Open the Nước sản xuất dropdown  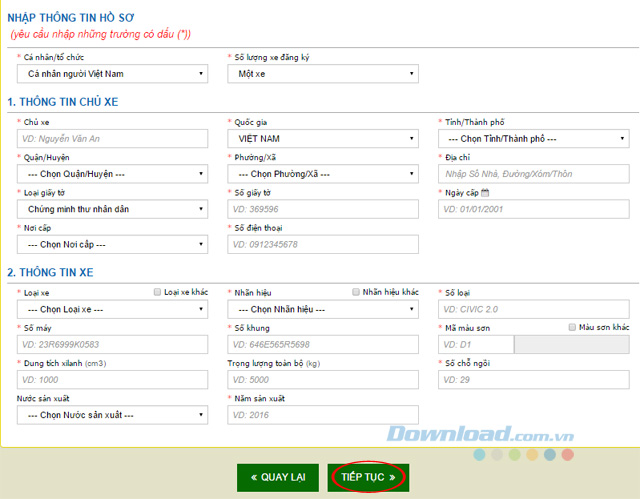[113, 414]
